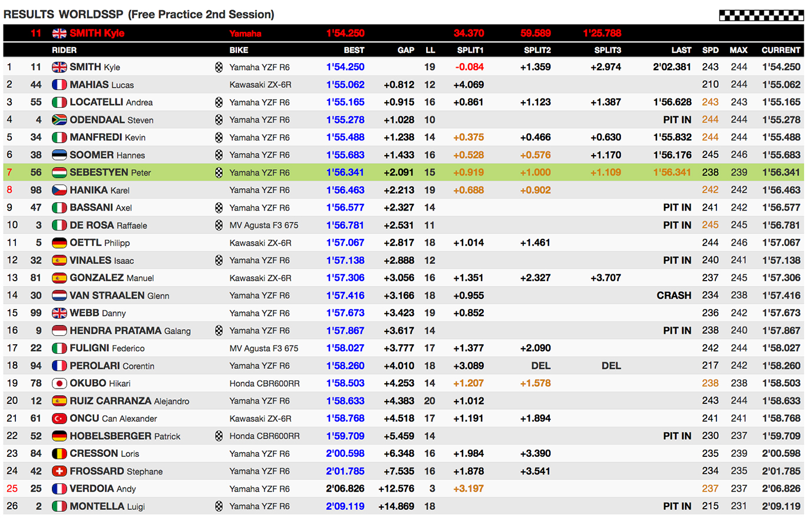This screenshot has width=812, height=520.
Task: Click the Estonian flag next to SOOMER Hannes
Action: (x=59, y=155)
